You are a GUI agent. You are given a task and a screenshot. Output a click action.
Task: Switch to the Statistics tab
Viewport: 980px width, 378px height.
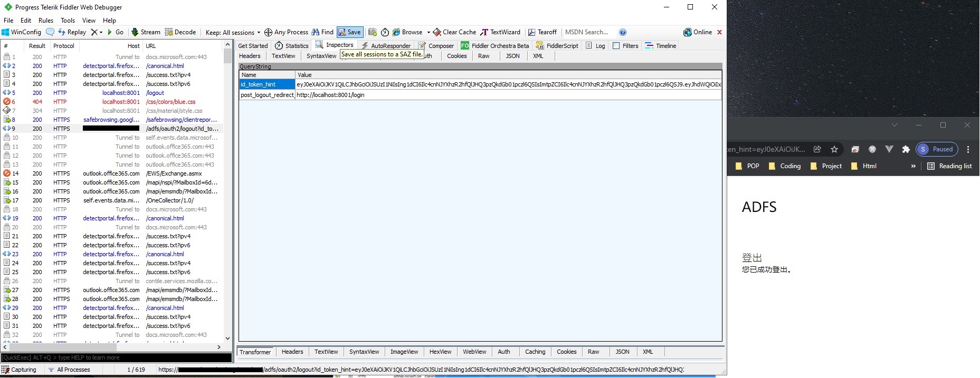point(292,46)
